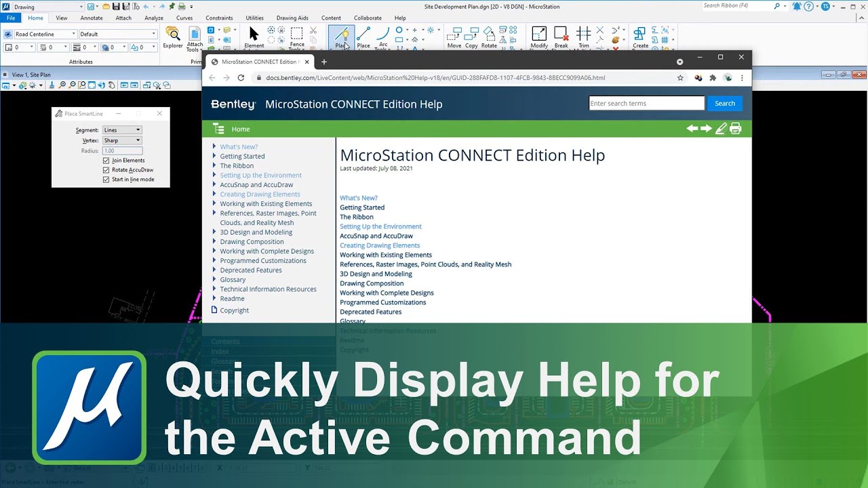The image size is (868, 488).
Task: Open the Explorer tool in the ribbon
Action: 173,37
